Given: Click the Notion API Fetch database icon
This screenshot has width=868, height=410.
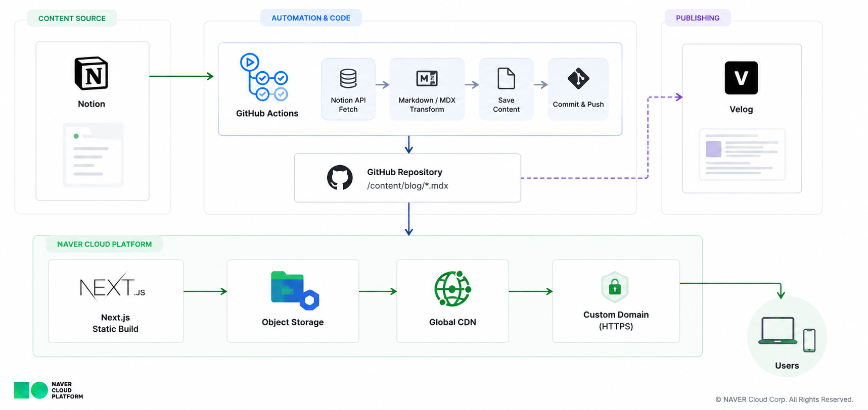Looking at the screenshot, I should tap(348, 78).
